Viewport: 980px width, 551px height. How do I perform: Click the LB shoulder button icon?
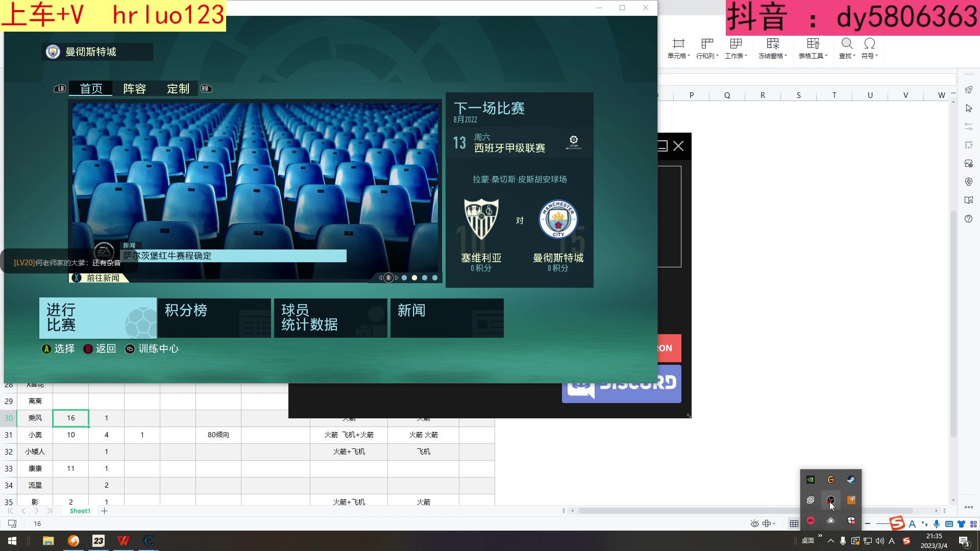click(x=60, y=89)
